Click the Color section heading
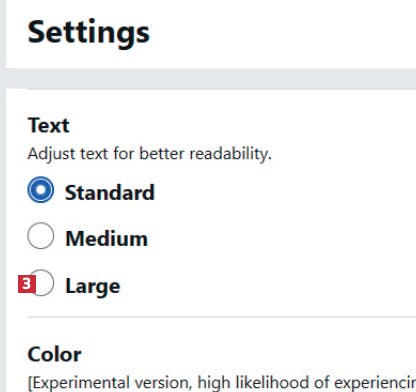416x392 pixels. point(54,354)
